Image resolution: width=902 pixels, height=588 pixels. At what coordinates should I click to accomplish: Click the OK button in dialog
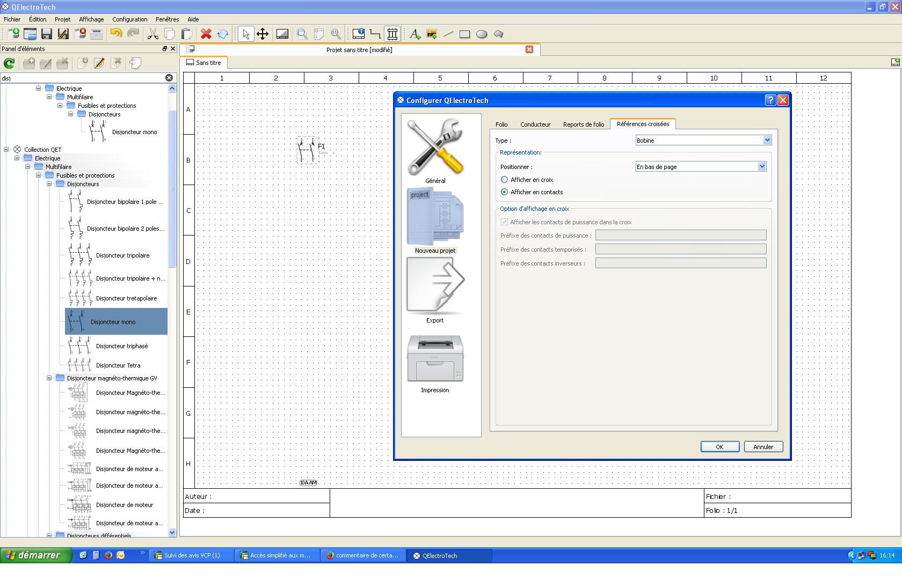[719, 447]
